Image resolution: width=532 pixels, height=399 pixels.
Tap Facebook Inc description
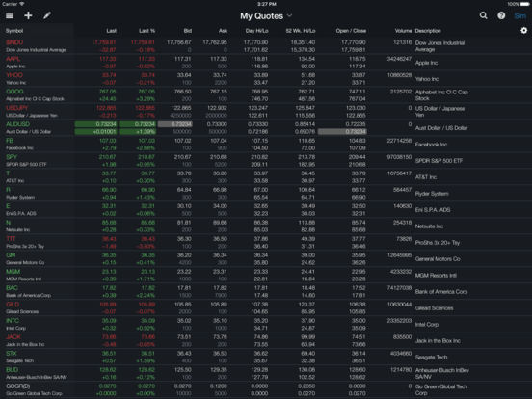click(431, 145)
